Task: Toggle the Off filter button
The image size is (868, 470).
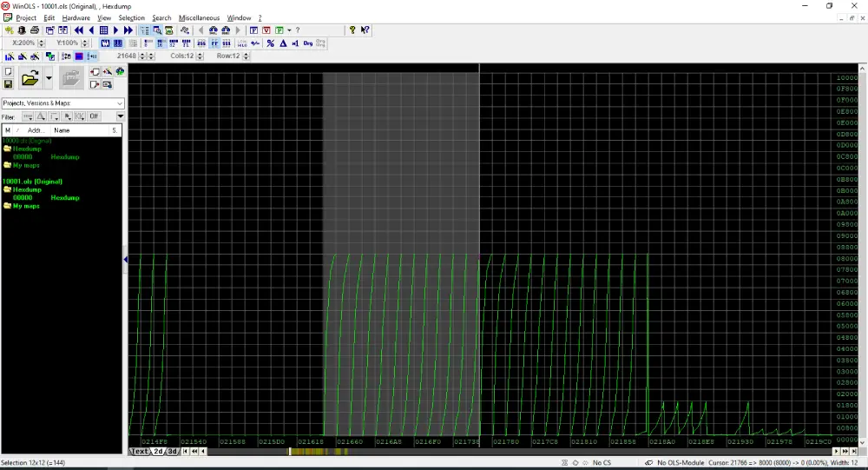Action: (94, 116)
